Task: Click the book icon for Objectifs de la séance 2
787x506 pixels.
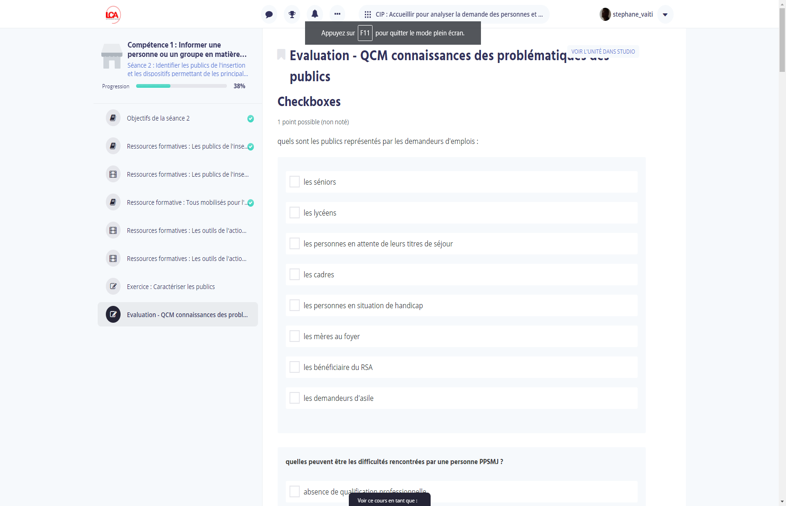Action: pos(113,118)
